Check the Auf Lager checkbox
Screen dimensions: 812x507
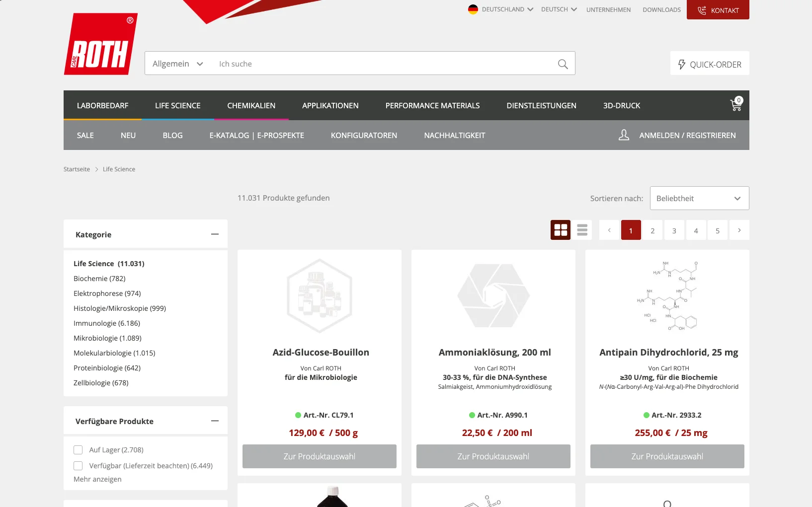point(78,450)
